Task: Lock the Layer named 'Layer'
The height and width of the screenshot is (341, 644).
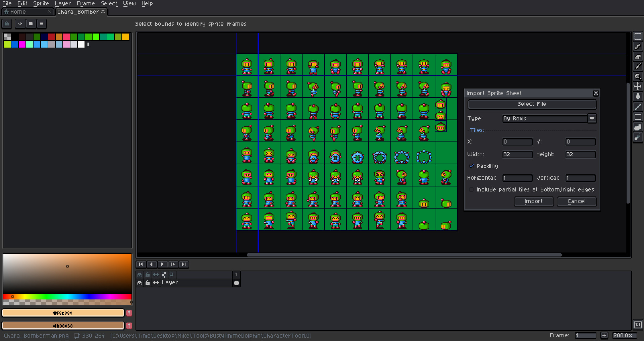Action: (x=148, y=283)
